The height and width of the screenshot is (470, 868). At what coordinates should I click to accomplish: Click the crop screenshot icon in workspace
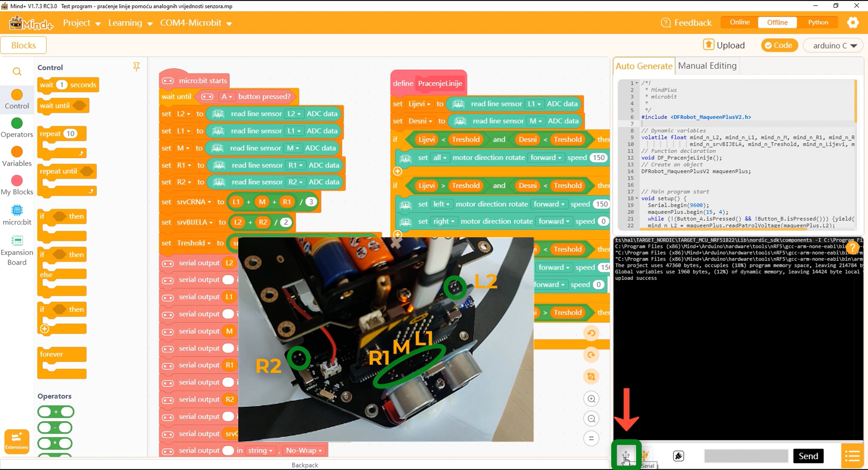click(591, 377)
